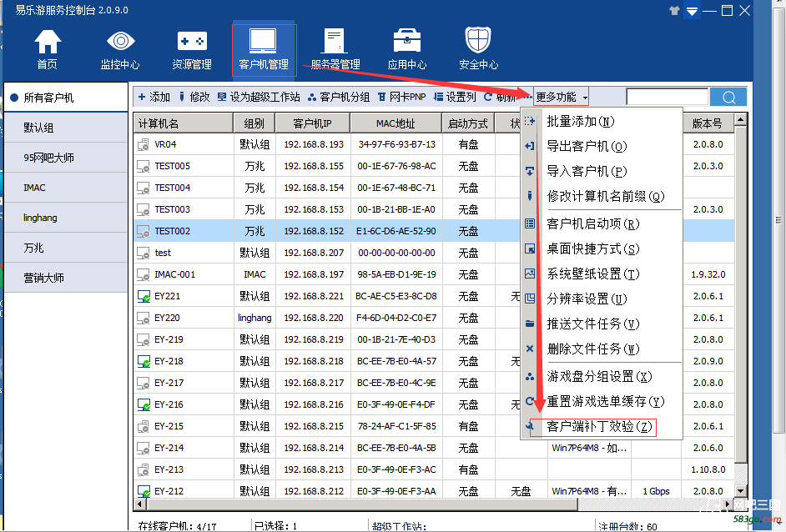The image size is (786, 532).
Task: Choose 导出客户机(O) from menu
Action: click(x=602, y=146)
